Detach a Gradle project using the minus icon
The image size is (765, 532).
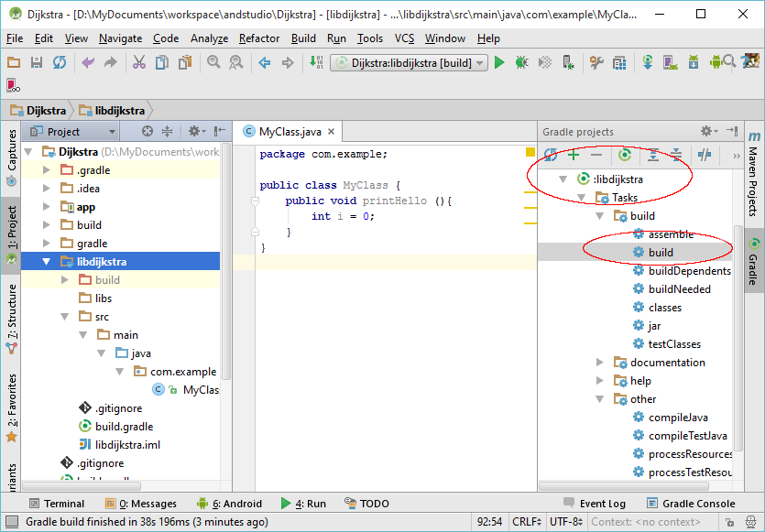click(x=596, y=156)
